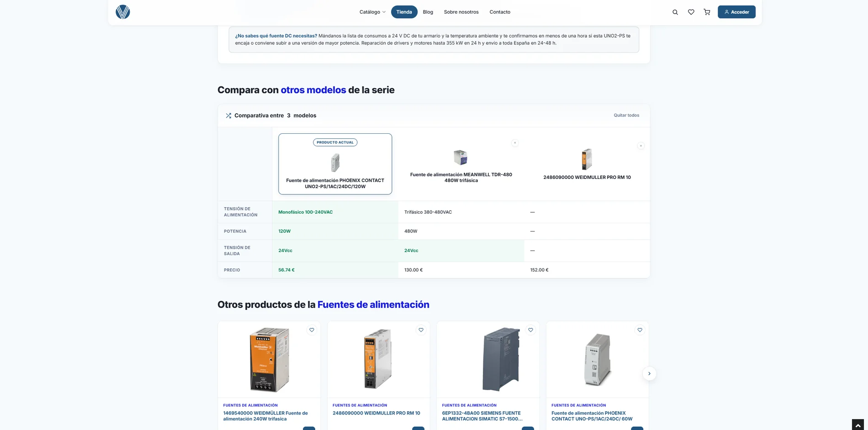This screenshot has height=430, width=868.
Task: Go to the Blog menu item
Action: tap(428, 12)
